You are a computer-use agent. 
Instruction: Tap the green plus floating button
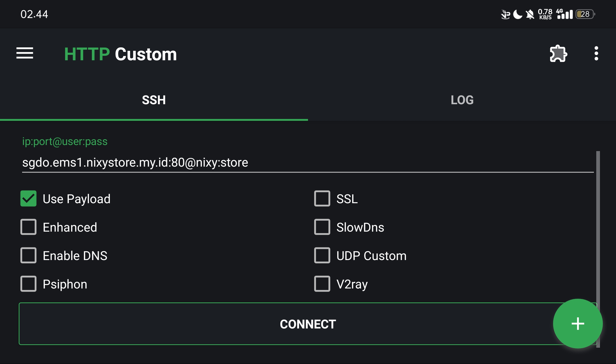coord(578,323)
